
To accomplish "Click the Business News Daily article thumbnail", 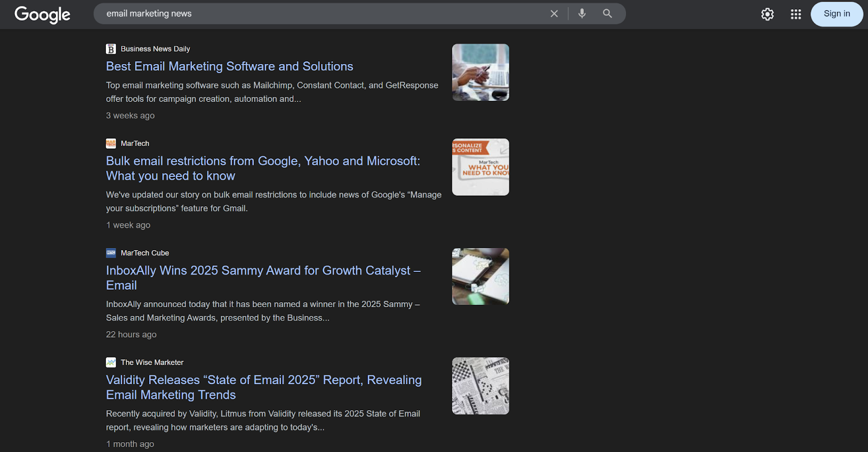I will pyautogui.click(x=481, y=72).
